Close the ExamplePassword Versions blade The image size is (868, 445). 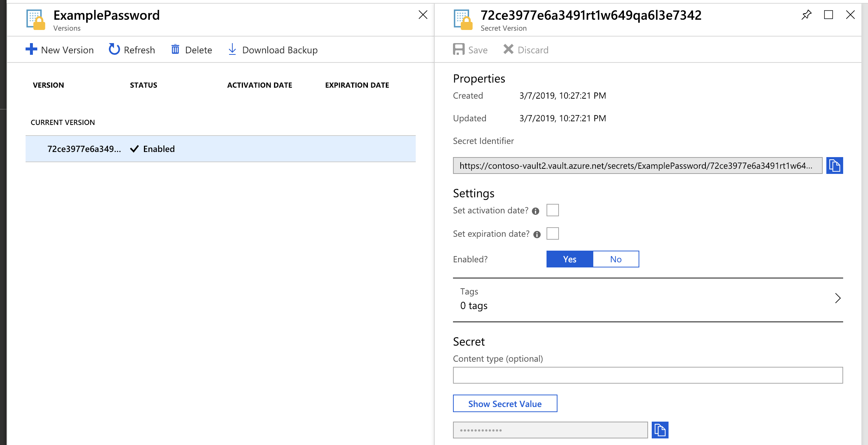[x=423, y=15]
